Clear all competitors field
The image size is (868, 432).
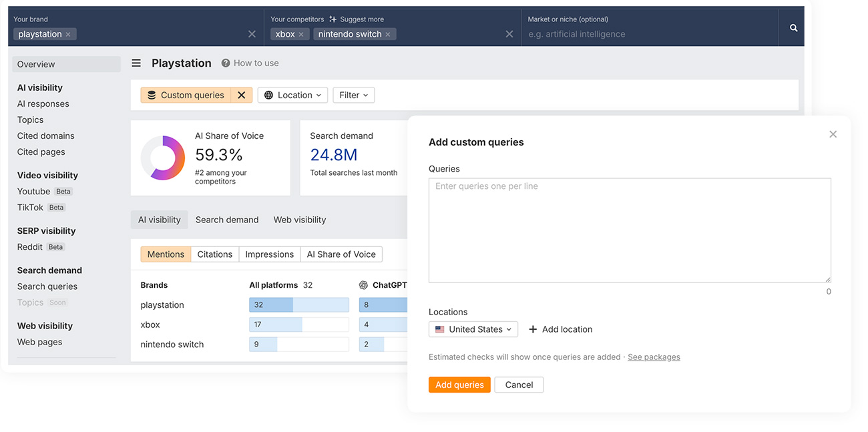point(509,34)
